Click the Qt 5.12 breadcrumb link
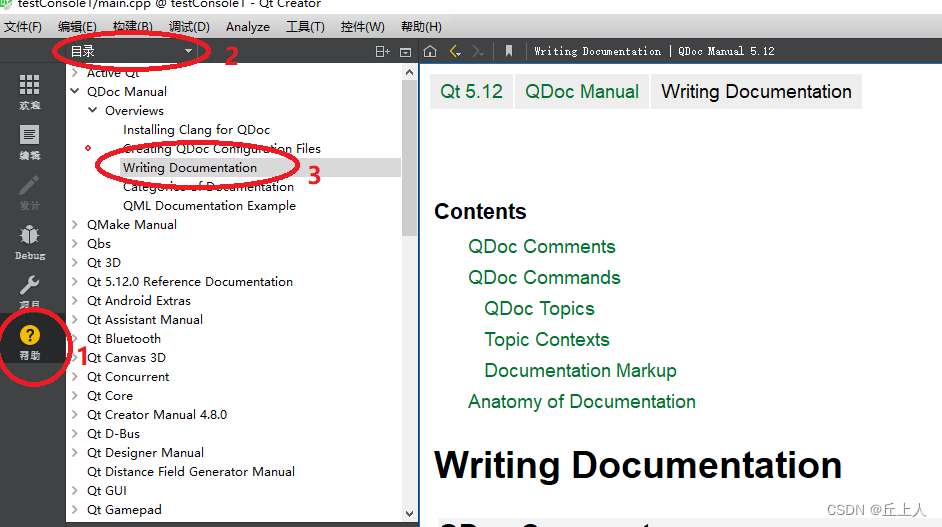942x527 pixels. tap(472, 91)
